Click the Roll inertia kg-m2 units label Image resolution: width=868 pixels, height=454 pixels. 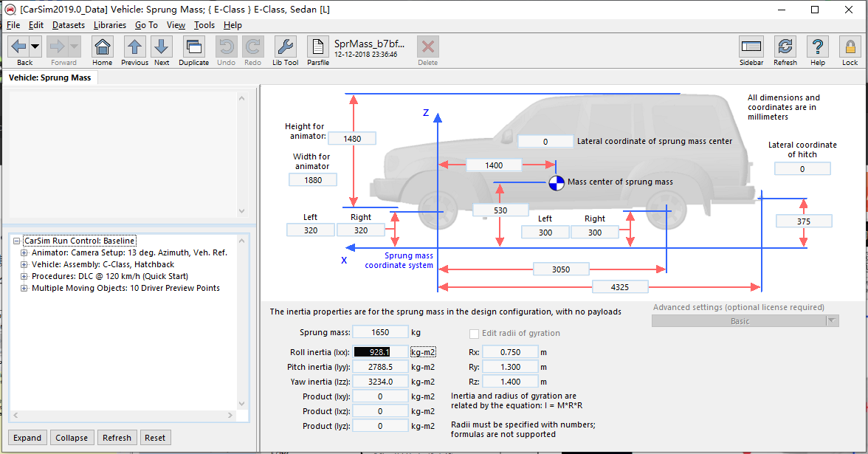click(423, 352)
